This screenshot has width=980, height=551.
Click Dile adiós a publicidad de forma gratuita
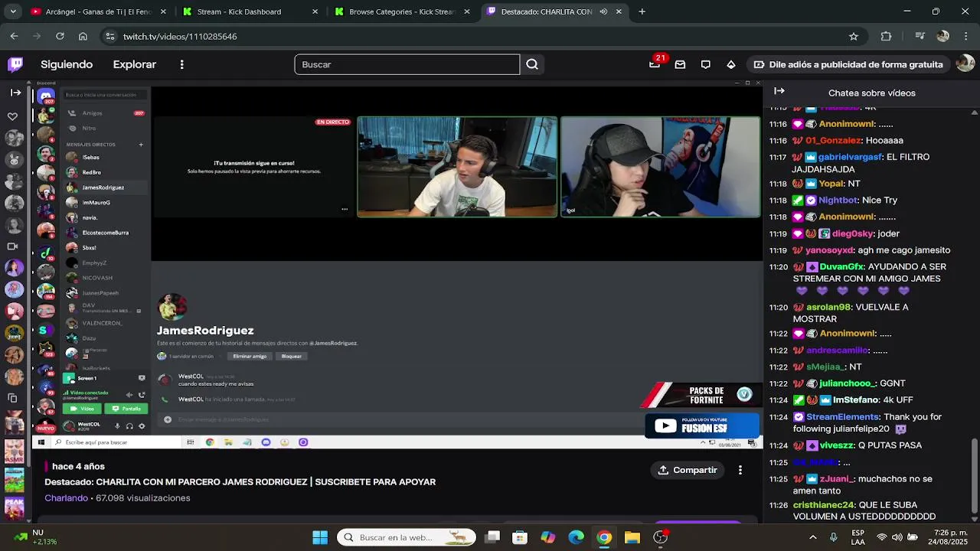(848, 64)
